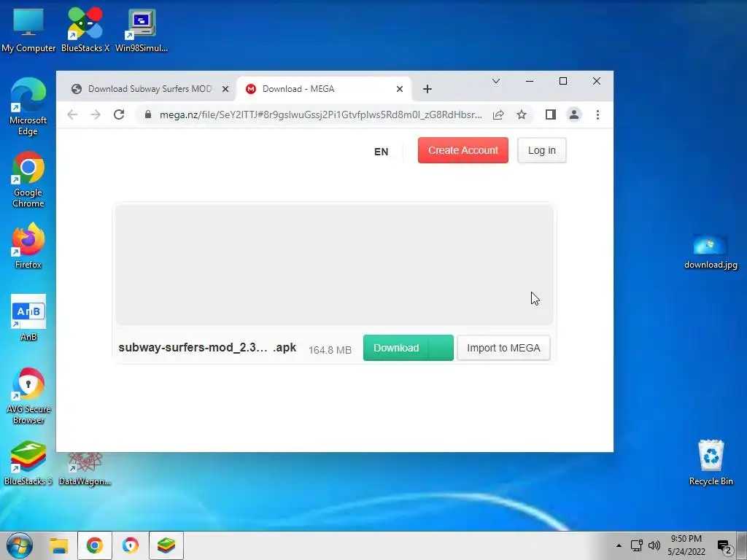Open My Computer desktop icon

(x=28, y=29)
